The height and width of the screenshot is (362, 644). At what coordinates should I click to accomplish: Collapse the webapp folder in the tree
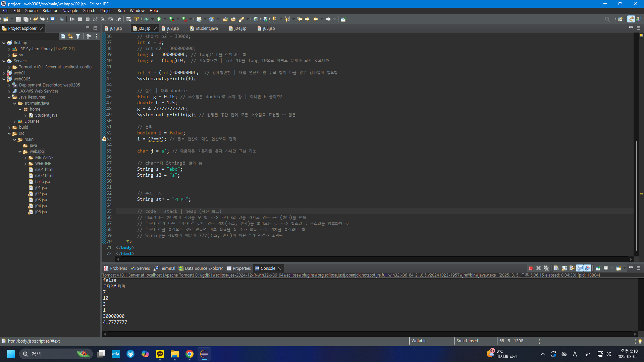(20, 152)
